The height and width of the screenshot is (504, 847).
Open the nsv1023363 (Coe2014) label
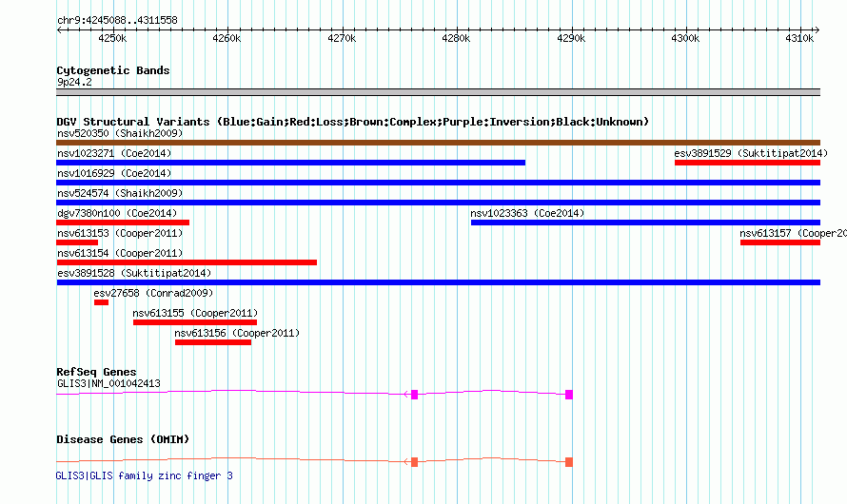527,213
